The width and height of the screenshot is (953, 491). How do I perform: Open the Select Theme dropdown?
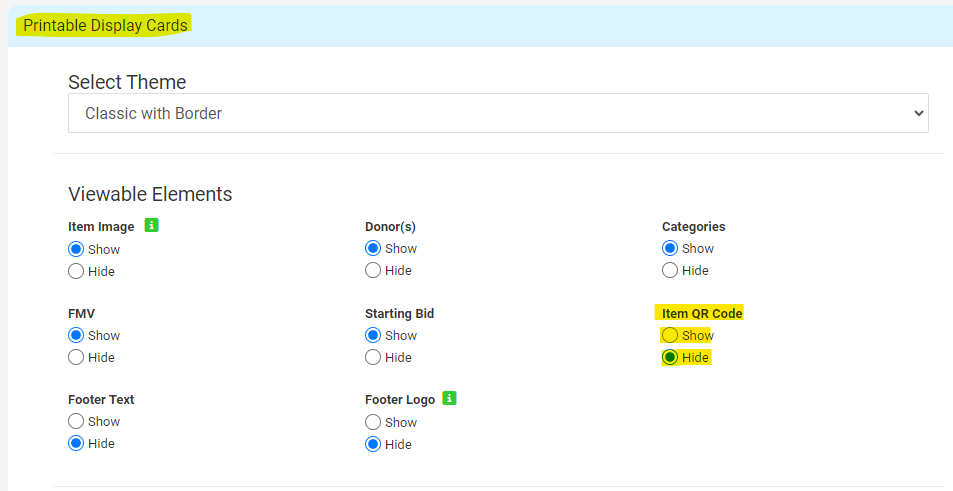coord(498,113)
